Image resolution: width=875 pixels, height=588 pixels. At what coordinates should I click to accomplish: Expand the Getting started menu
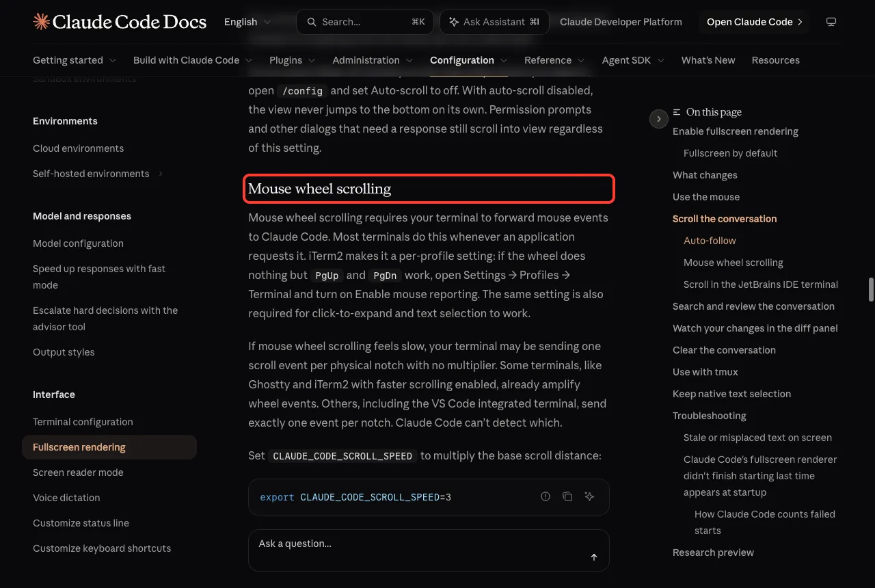pos(75,60)
